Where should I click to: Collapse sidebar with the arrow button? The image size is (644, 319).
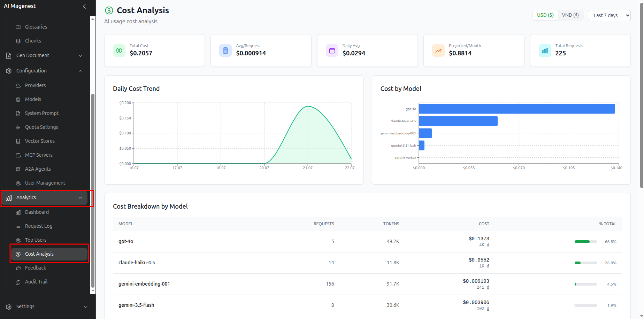84,6
